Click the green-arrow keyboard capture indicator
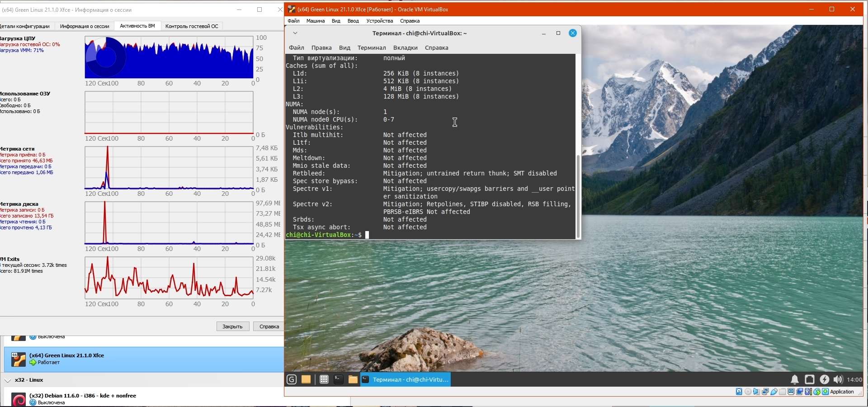 [x=825, y=392]
